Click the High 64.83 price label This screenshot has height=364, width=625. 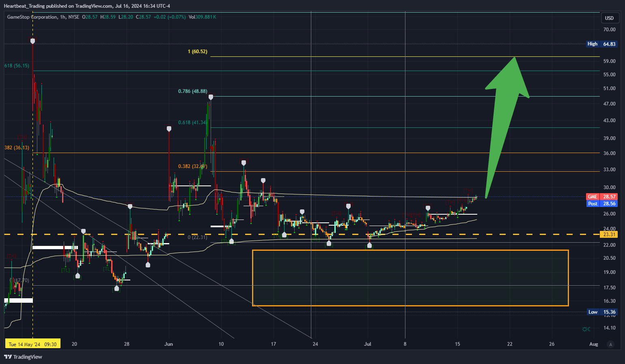pos(602,44)
